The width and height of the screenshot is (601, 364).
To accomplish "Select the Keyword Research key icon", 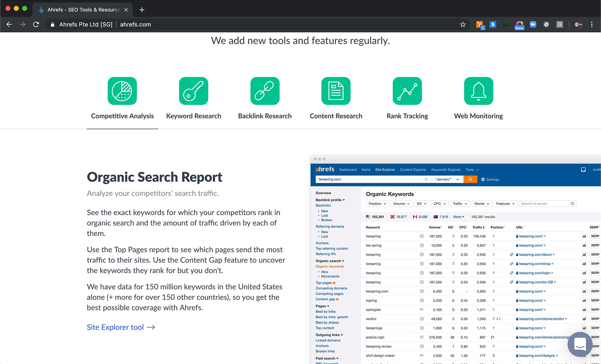I will (x=194, y=91).
